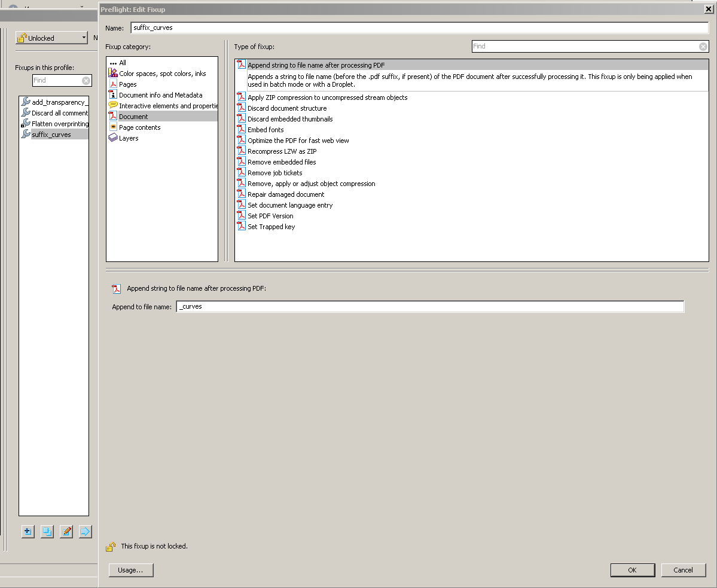Click the PDF icon of Repair damaged document
The image size is (717, 588).
tap(241, 194)
